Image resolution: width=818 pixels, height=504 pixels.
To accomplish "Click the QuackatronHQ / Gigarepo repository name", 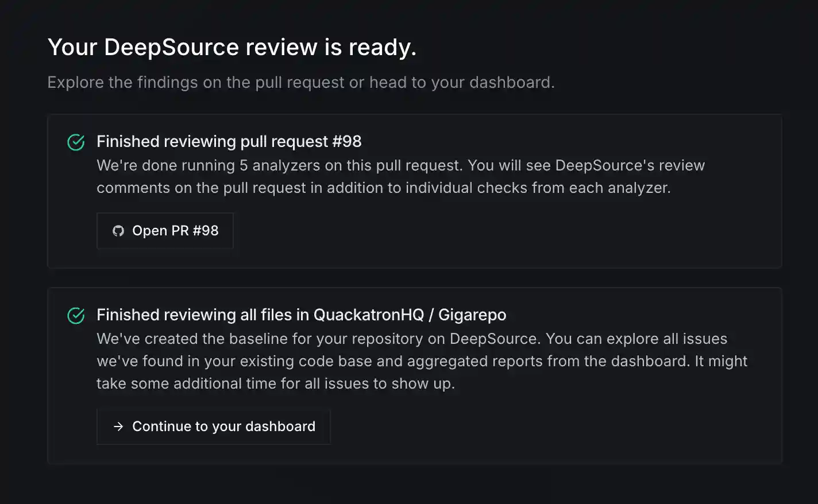I will click(410, 315).
